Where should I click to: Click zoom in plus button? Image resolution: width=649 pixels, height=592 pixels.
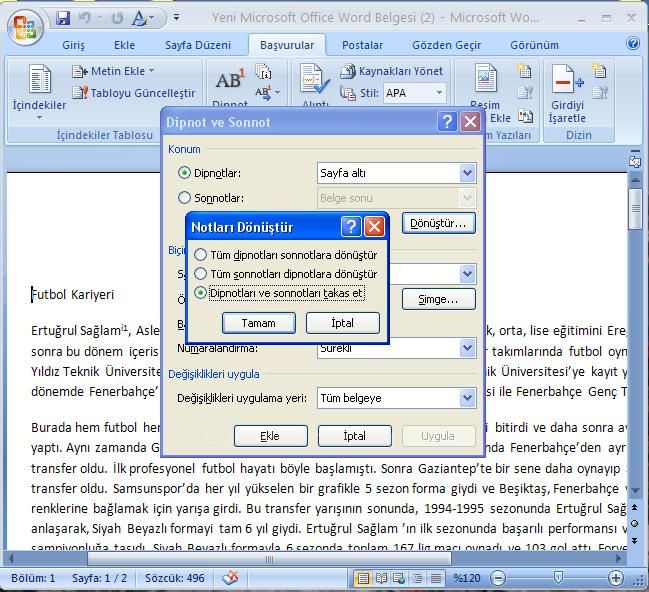point(615,578)
